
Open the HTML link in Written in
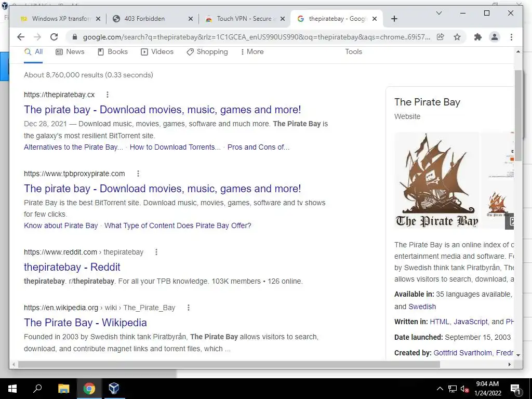click(x=440, y=322)
